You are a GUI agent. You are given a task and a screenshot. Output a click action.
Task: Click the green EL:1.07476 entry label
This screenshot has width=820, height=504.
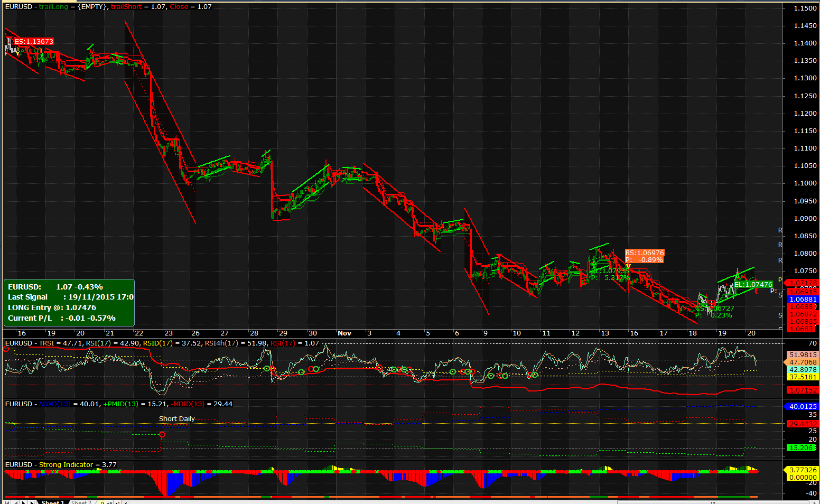(x=753, y=285)
